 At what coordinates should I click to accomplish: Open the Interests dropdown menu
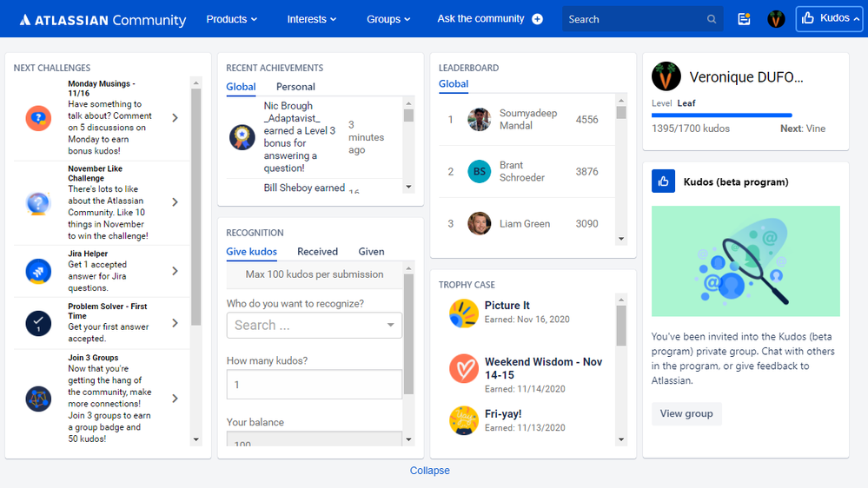pyautogui.click(x=311, y=19)
